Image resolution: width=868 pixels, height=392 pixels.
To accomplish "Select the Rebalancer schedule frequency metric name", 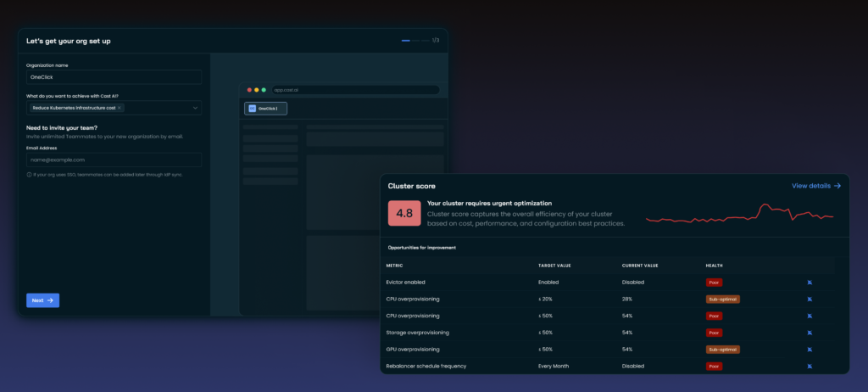I will click(x=426, y=366).
